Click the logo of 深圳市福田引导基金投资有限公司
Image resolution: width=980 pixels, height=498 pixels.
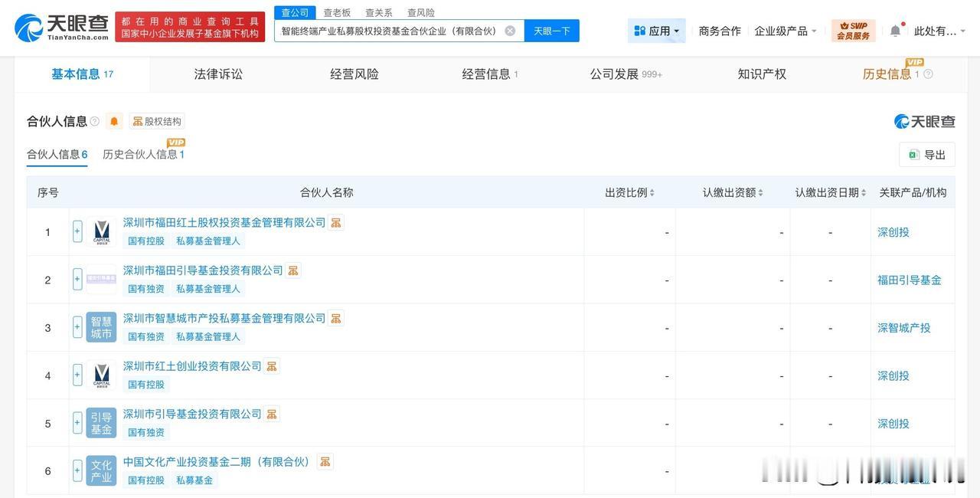pyautogui.click(x=101, y=280)
